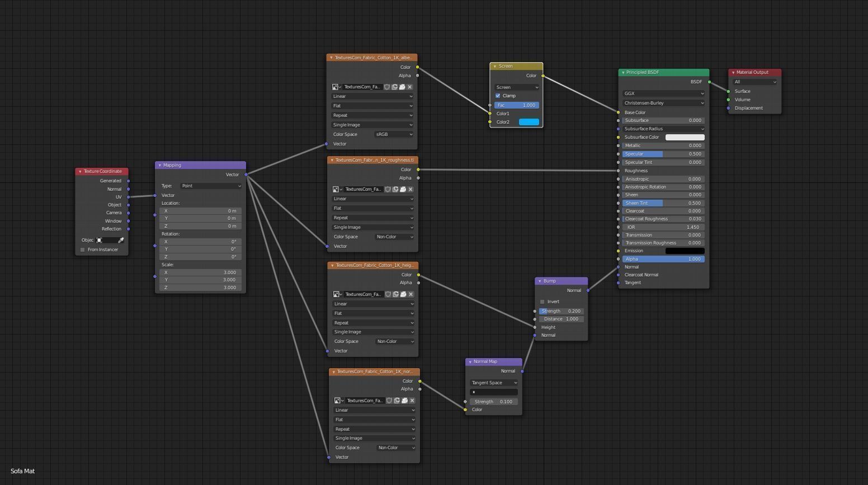This screenshot has height=485, width=868.
Task: Click the 'Sofa Mat' material label
Action: click(22, 471)
